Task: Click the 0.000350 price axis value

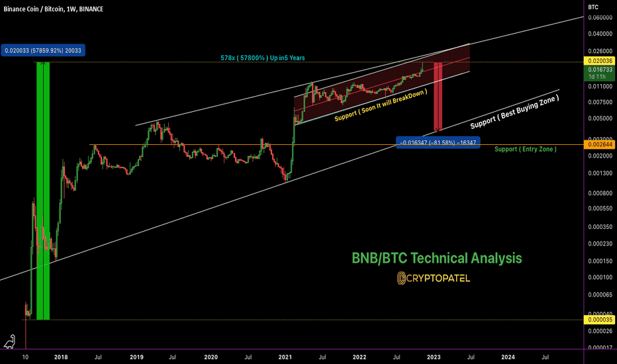Action: tap(600, 226)
